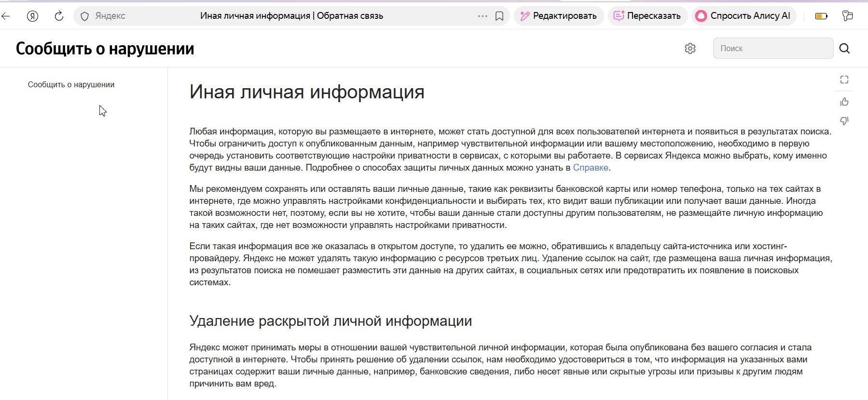Click the address bar page title text
868x400 pixels.
point(291,16)
